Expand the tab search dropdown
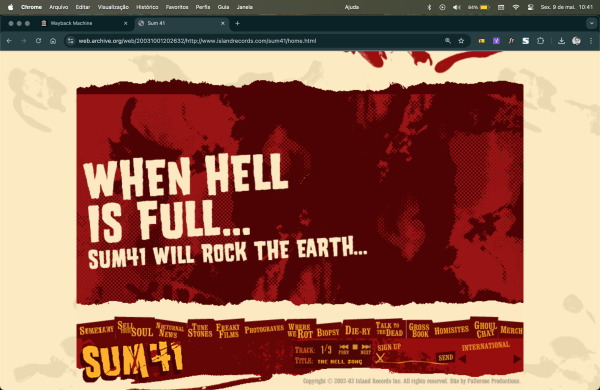The height and width of the screenshot is (390, 600). click(592, 23)
